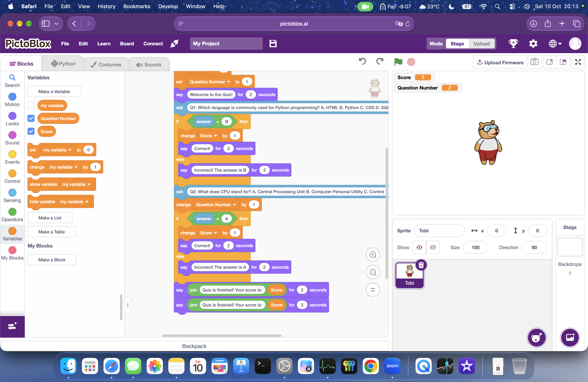The height and width of the screenshot is (382, 588).
Task: Add a new sprite with the bear button
Action: tap(537, 338)
